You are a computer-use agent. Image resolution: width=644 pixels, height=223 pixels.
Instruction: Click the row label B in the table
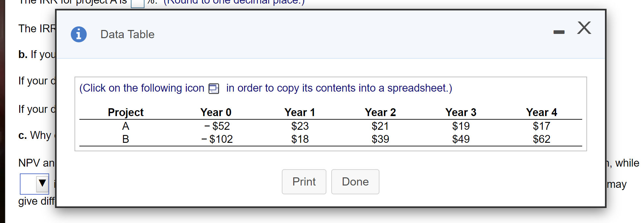126,139
